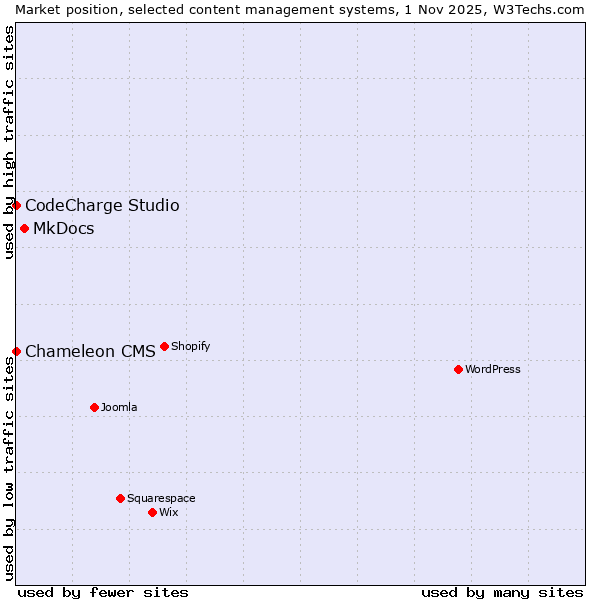Click the 'used by many sites' axis label
Screen dimensions: 600x600
(x=502, y=592)
